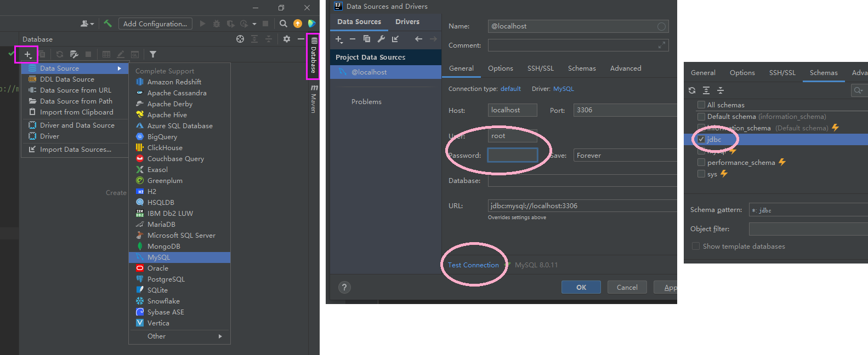The width and height of the screenshot is (868, 355).
Task: Expand the Other submenu arrow
Action: tap(220, 336)
